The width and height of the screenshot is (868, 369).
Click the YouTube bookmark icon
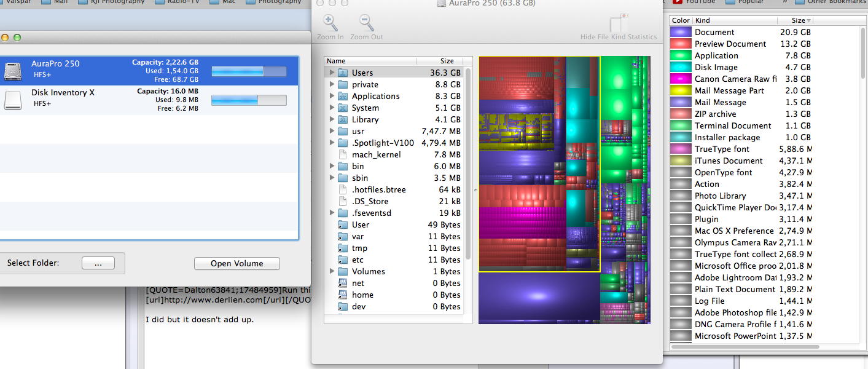coord(677,2)
